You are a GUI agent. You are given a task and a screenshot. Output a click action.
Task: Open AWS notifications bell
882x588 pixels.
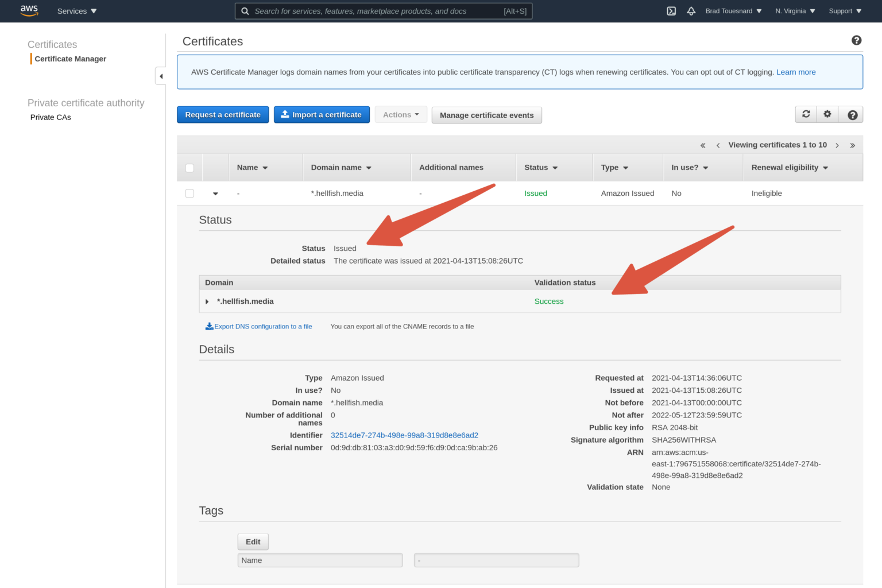coord(691,10)
